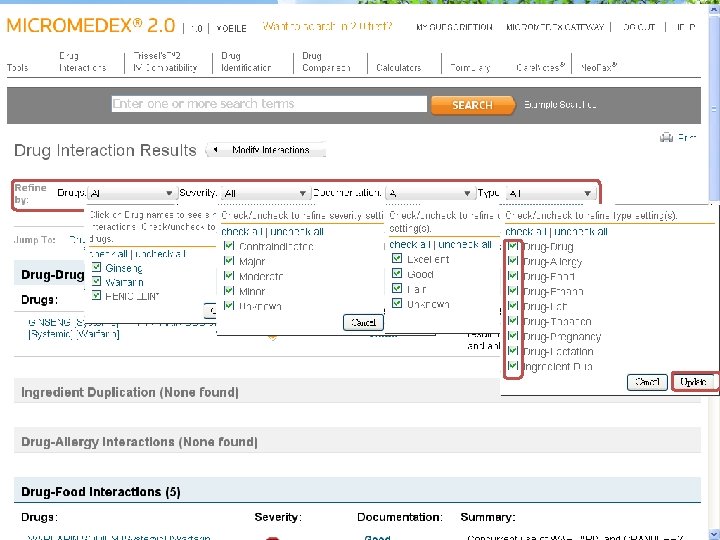
Task: Click 'Drug-Food Interactions (5)' heading
Action: [101, 492]
